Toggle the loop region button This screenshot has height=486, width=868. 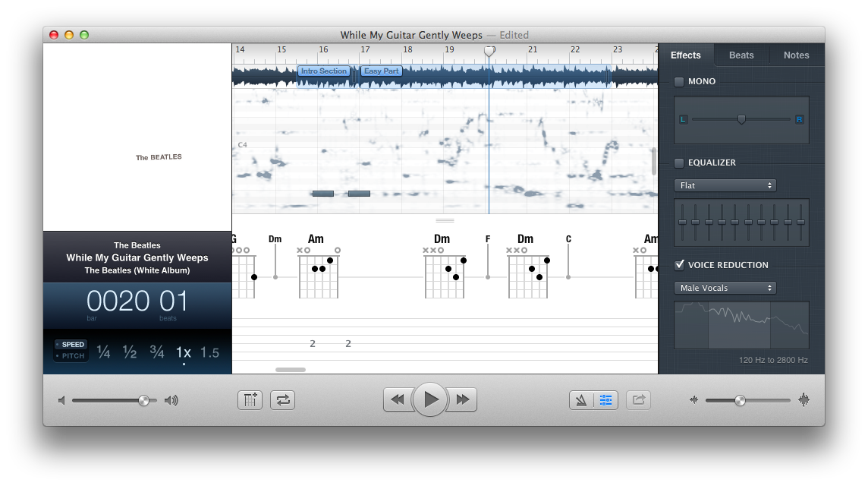(283, 399)
